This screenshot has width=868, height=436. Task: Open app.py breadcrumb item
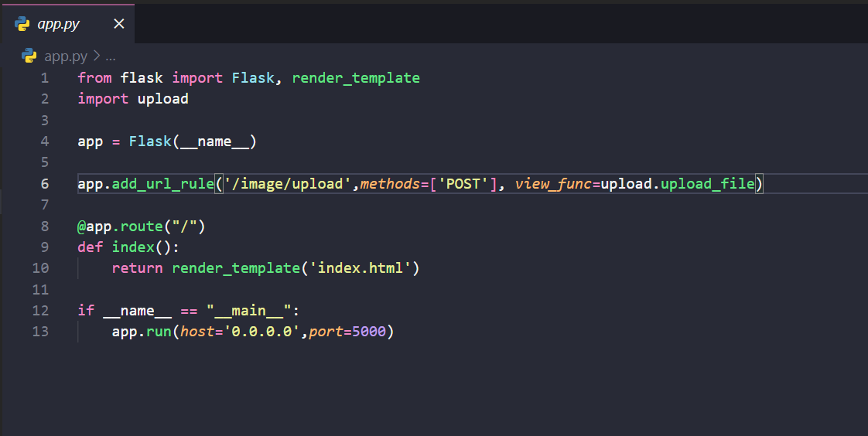65,56
